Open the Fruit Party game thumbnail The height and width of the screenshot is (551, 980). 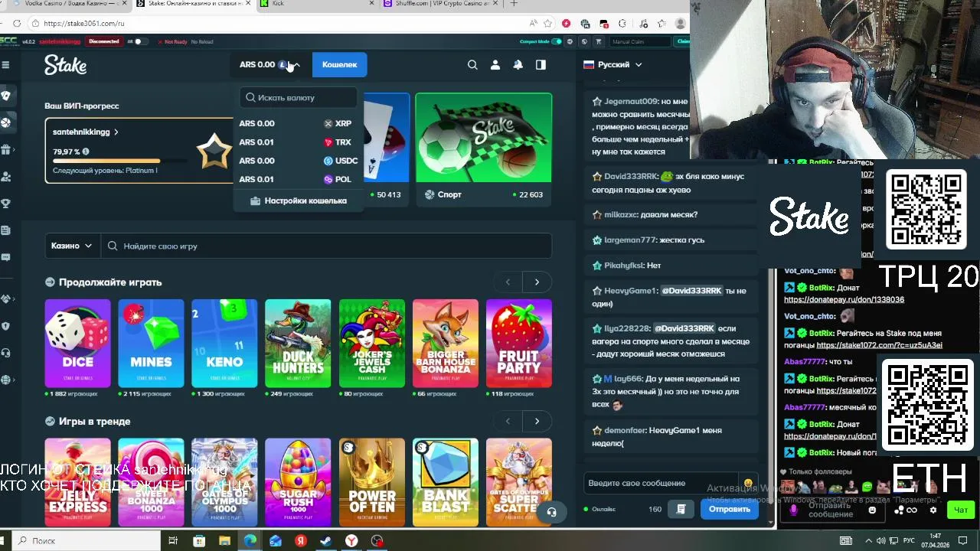(x=519, y=344)
